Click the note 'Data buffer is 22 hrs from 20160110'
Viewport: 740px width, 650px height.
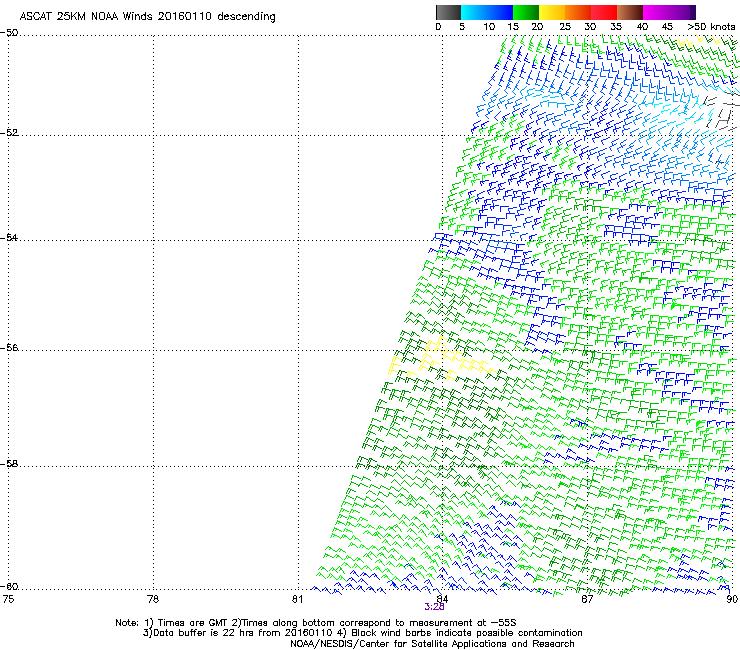(238, 633)
